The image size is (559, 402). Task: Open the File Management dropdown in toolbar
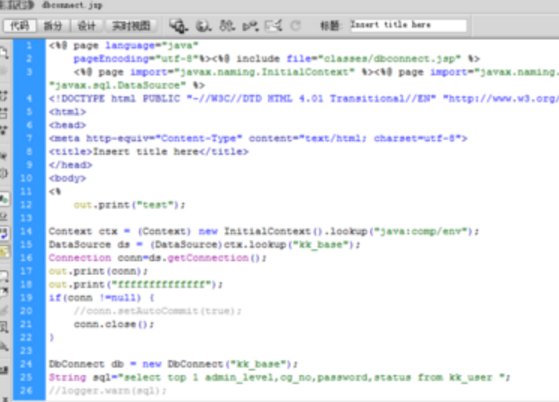point(227,26)
